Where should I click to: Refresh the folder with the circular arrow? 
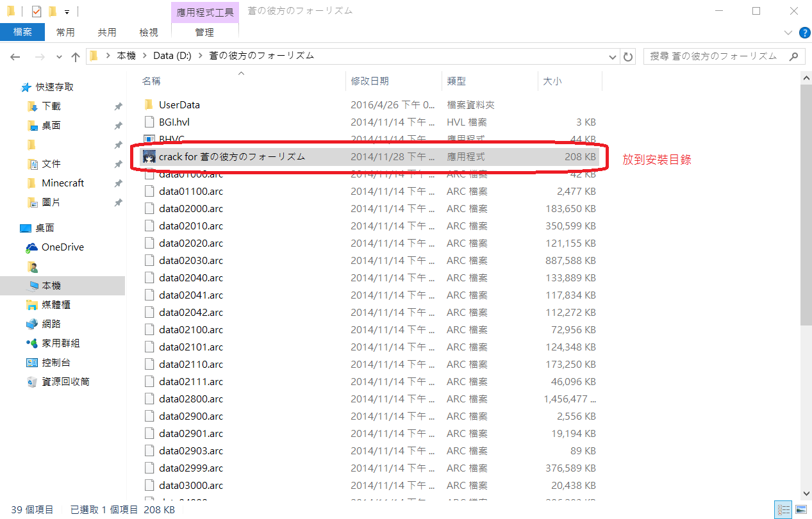pos(629,56)
